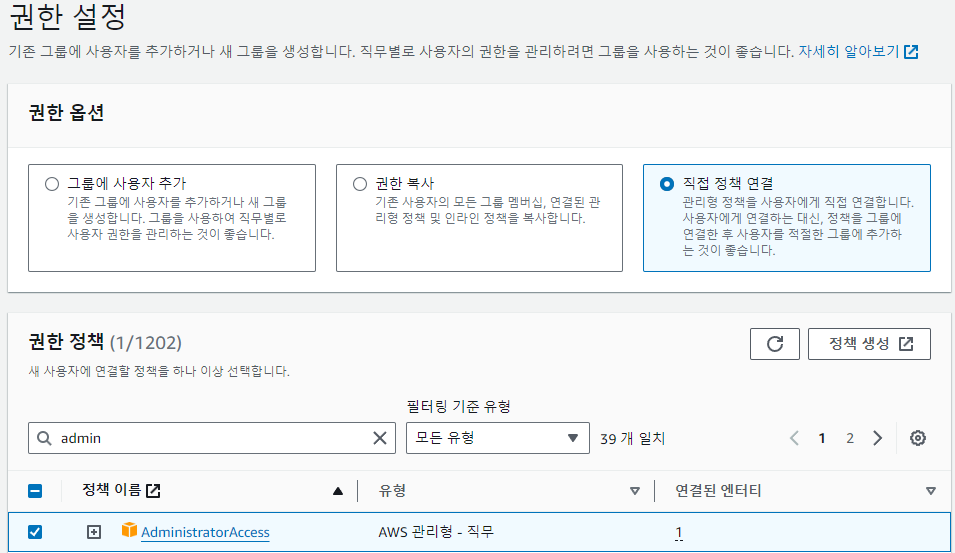Open the filter by type dropdown
955x553 pixels.
(498, 438)
